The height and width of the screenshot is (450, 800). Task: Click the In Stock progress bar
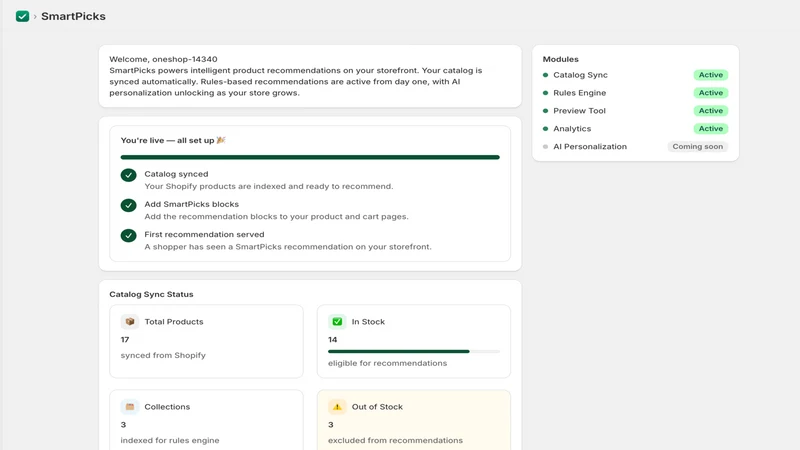(x=414, y=352)
